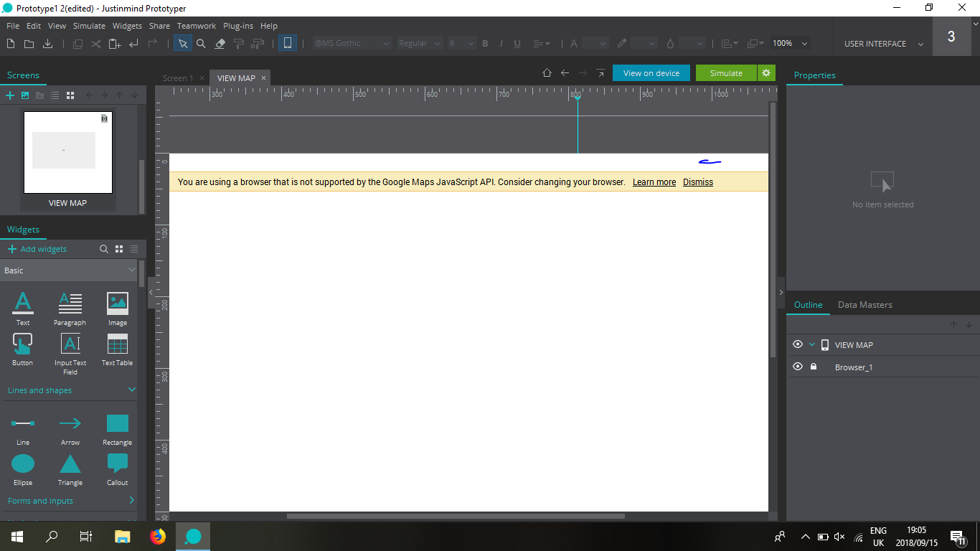
Task: Click the canvas horizontal scrollbar
Action: (x=456, y=516)
